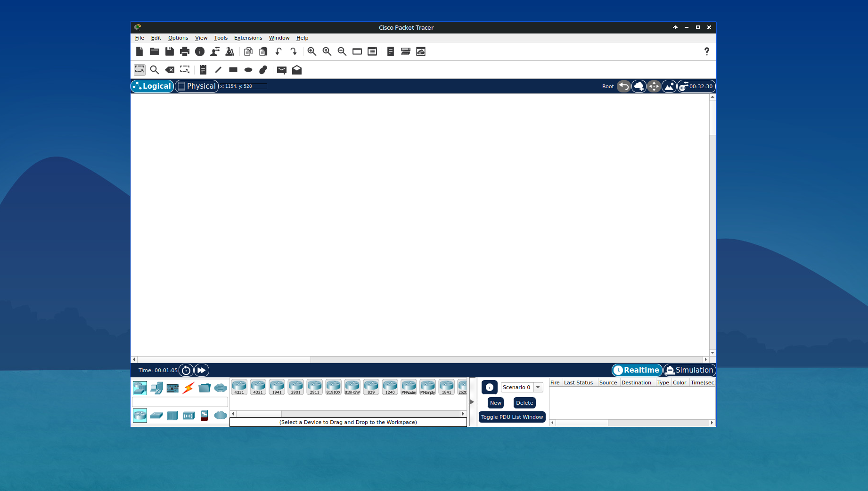The width and height of the screenshot is (868, 491).
Task: Print using the printer toolbar icon
Action: tap(185, 51)
